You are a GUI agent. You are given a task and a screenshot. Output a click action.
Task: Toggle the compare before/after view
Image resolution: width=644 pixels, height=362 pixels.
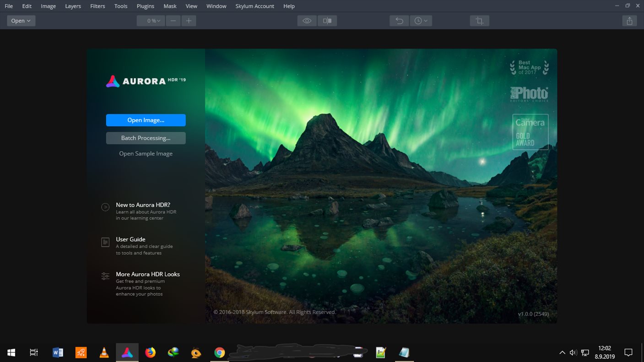click(x=327, y=21)
